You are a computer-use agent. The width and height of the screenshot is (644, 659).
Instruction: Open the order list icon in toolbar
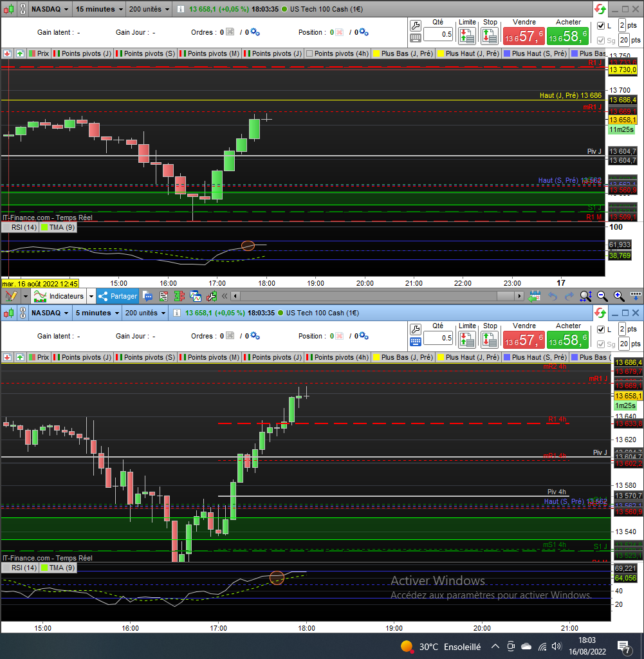[x=163, y=296]
